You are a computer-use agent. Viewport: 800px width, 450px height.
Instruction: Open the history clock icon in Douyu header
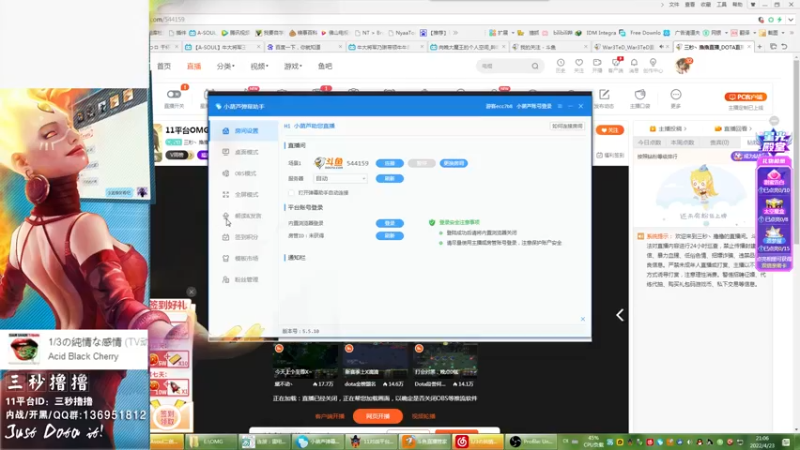[x=560, y=65]
